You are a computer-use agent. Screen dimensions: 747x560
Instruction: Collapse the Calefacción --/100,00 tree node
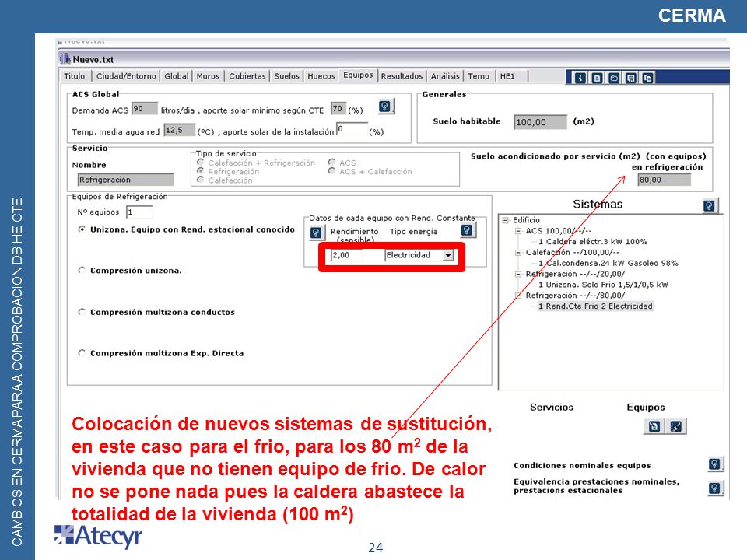pyautogui.click(x=518, y=252)
